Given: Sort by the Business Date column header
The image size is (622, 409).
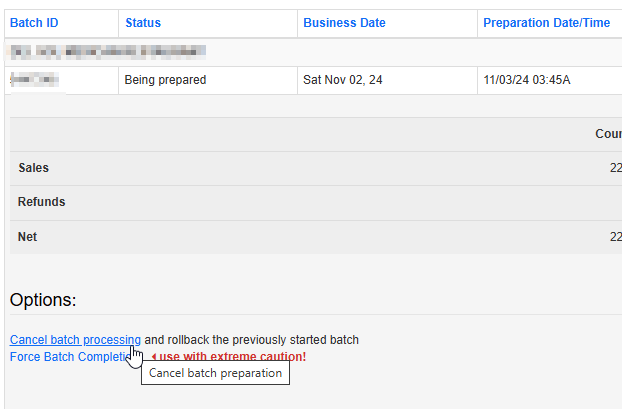Looking at the screenshot, I should tap(345, 23).
